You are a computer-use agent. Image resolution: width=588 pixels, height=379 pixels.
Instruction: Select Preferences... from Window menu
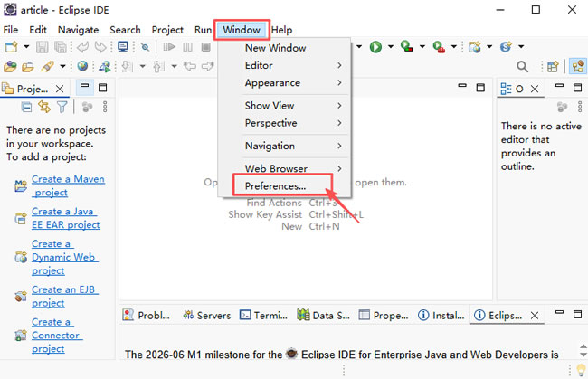[276, 186]
